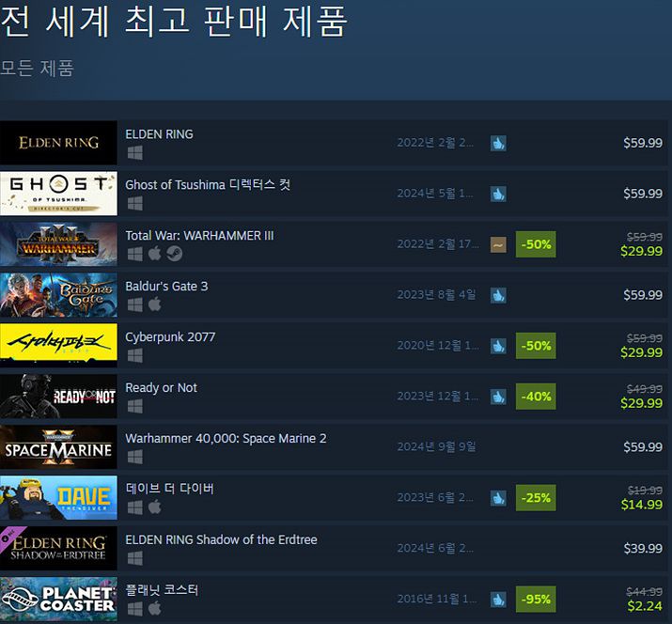672x624 pixels.
Task: Click the Apple platform icon under Baldur's Gate 3
Action: pos(155,304)
